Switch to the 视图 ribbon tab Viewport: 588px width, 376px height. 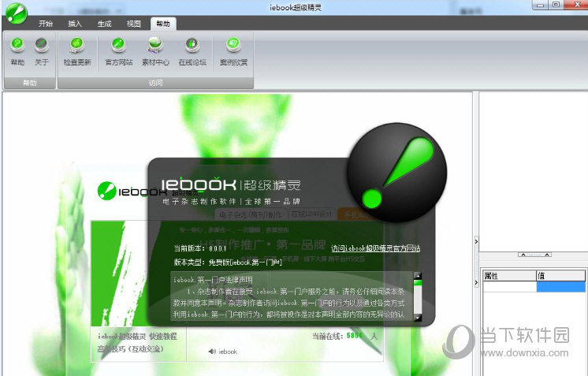(133, 24)
